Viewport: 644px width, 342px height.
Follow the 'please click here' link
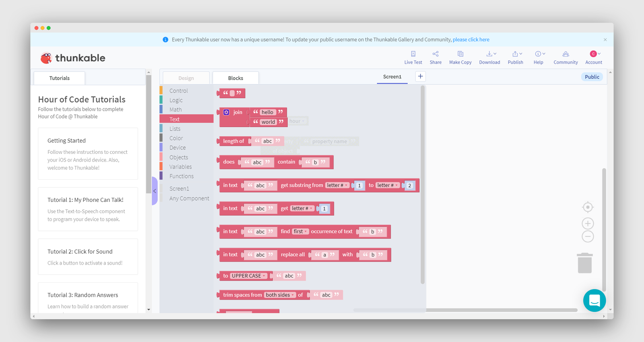471,39
